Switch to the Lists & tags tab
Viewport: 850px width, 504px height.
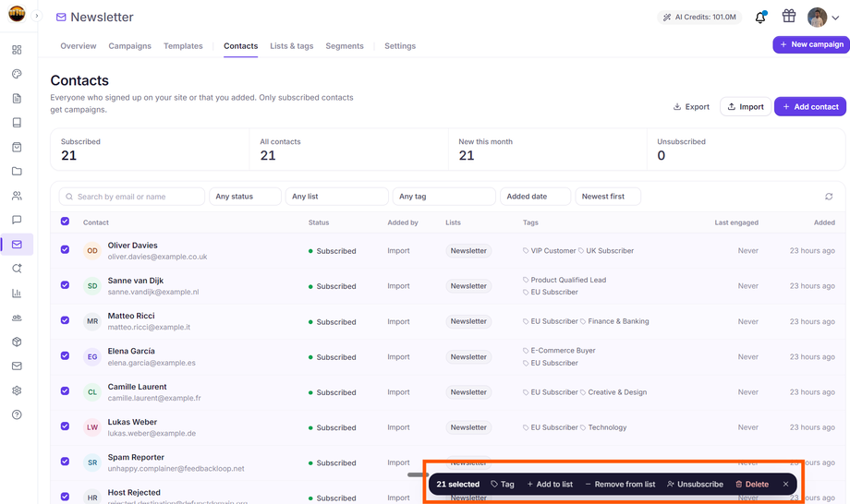coord(292,46)
